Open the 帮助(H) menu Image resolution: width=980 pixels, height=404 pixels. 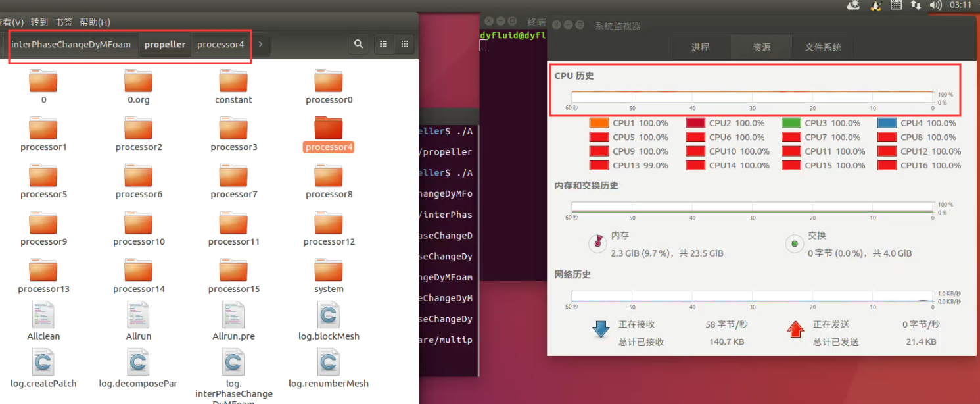click(95, 22)
